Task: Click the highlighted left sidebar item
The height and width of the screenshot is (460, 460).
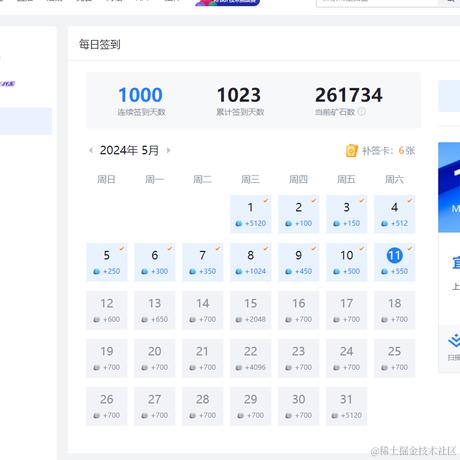Action: (x=26, y=121)
